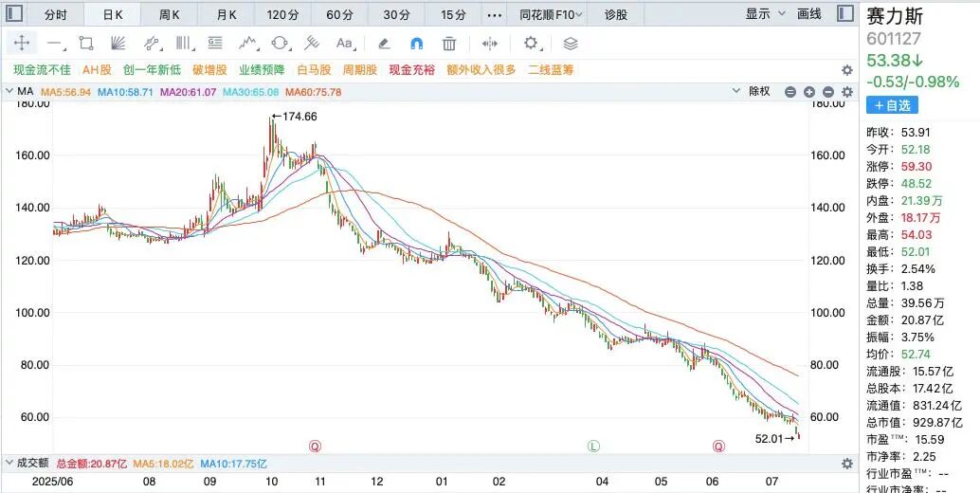Click the 业绩预降 tag
Screen dimensions: 980x493
click(x=262, y=70)
